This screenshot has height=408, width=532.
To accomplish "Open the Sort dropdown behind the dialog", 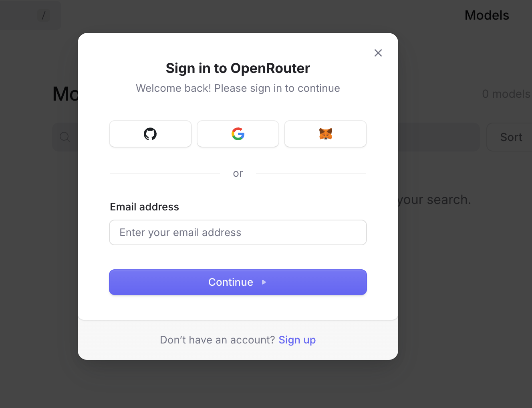I will 511,137.
